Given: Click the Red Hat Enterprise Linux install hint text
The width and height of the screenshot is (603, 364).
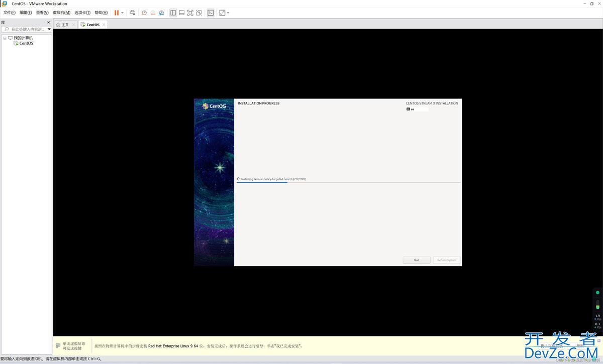Looking at the screenshot, I should tap(198, 346).
